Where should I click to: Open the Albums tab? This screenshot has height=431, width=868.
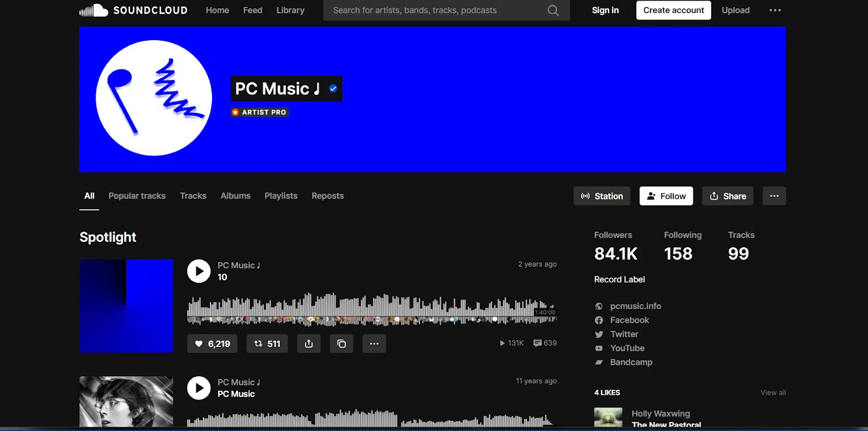click(x=235, y=196)
